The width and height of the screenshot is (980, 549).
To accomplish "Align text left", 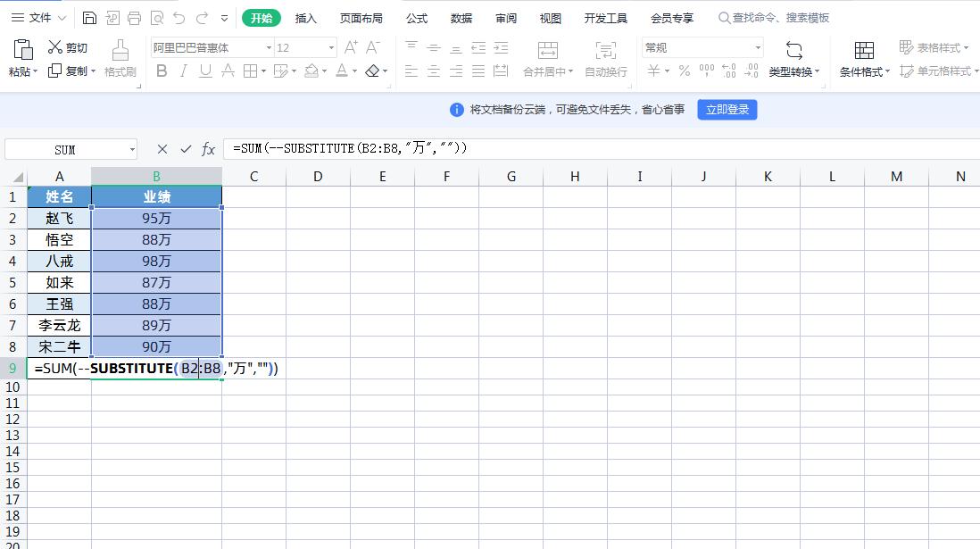I will pos(411,71).
